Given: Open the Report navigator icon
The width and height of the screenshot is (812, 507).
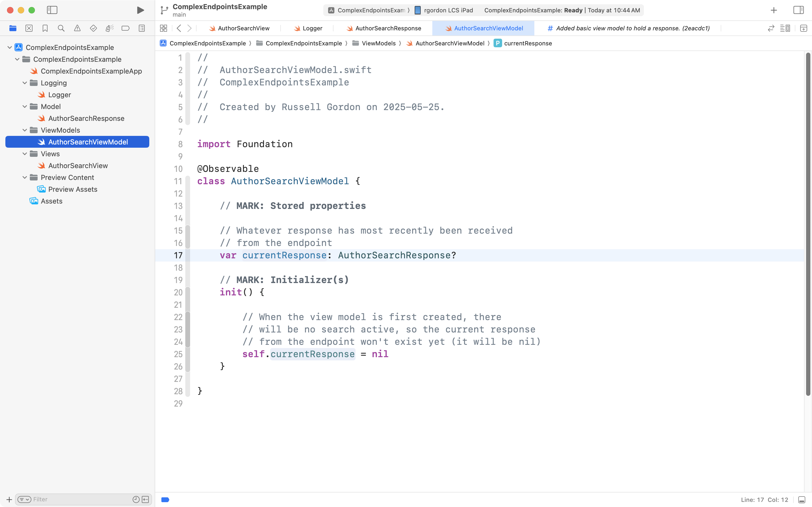Looking at the screenshot, I should pos(142,28).
